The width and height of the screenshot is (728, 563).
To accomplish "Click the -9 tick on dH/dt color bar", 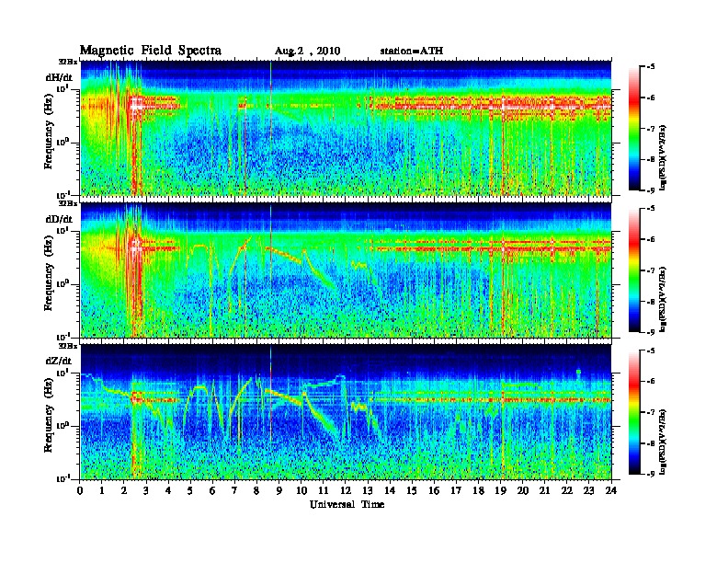I will tap(650, 190).
